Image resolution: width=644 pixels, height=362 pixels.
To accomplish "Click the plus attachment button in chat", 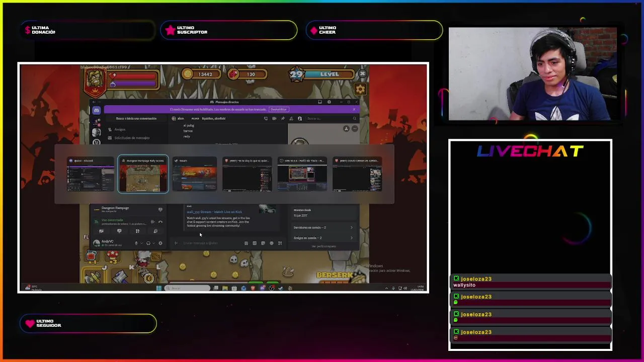I will (x=176, y=243).
